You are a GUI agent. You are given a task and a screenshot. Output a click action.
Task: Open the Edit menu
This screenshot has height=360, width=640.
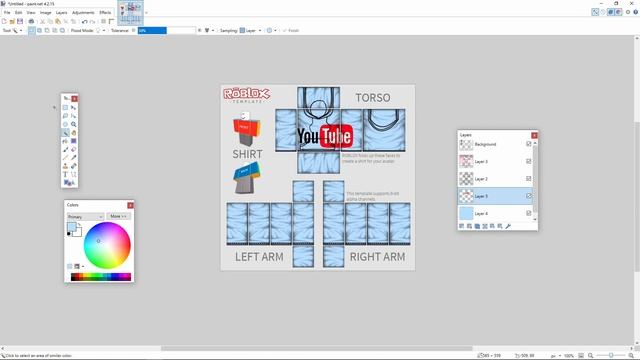point(19,12)
